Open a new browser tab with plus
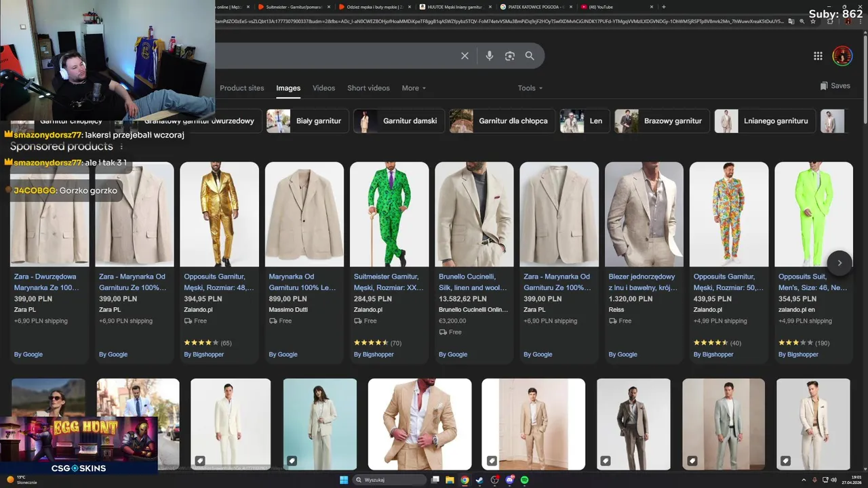Image resolution: width=868 pixels, height=488 pixels. 663,7
